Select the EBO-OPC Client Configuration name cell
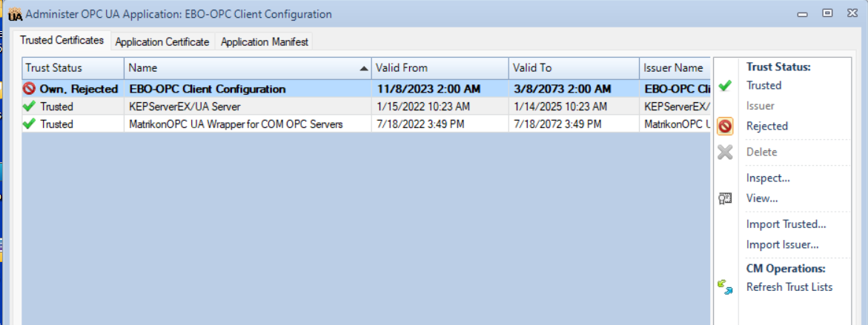 [x=248, y=88]
